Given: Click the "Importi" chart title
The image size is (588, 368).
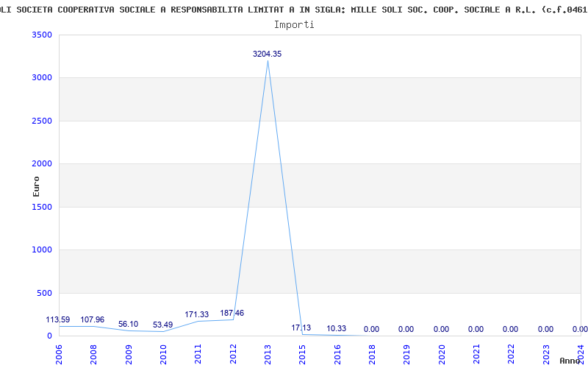Looking at the screenshot, I should (294, 25).
